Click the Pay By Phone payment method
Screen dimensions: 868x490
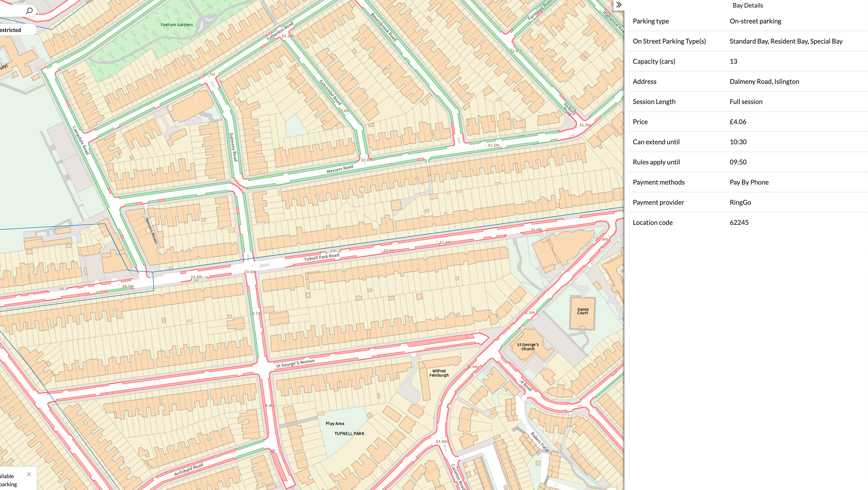749,182
